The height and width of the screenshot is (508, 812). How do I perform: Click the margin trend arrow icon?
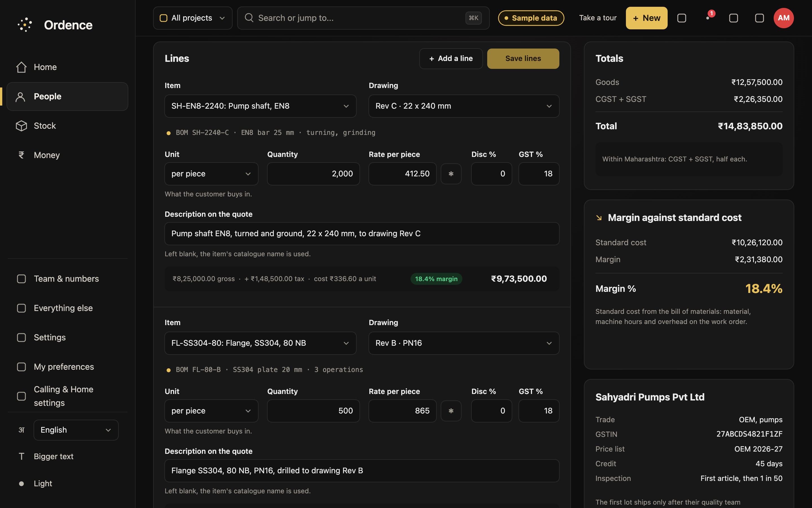(599, 218)
